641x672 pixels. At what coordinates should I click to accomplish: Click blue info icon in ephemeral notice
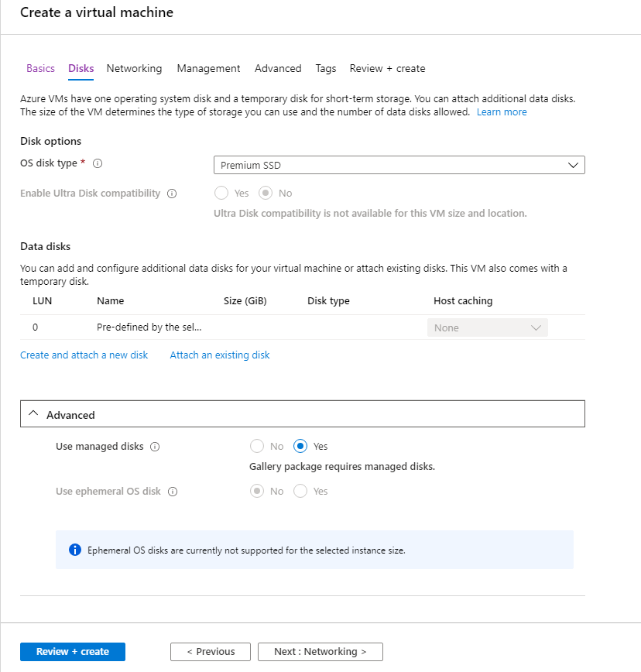75,550
